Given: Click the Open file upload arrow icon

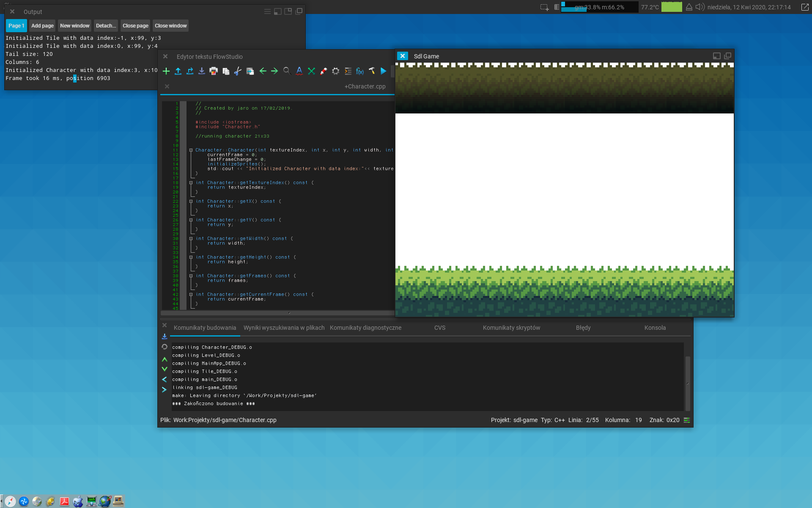Looking at the screenshot, I should 178,71.
